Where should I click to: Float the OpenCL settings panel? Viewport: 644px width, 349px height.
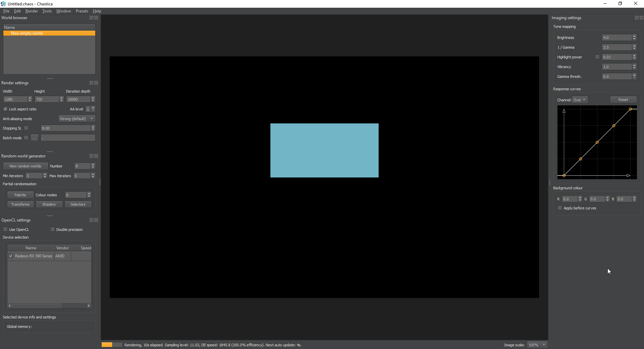click(x=91, y=220)
